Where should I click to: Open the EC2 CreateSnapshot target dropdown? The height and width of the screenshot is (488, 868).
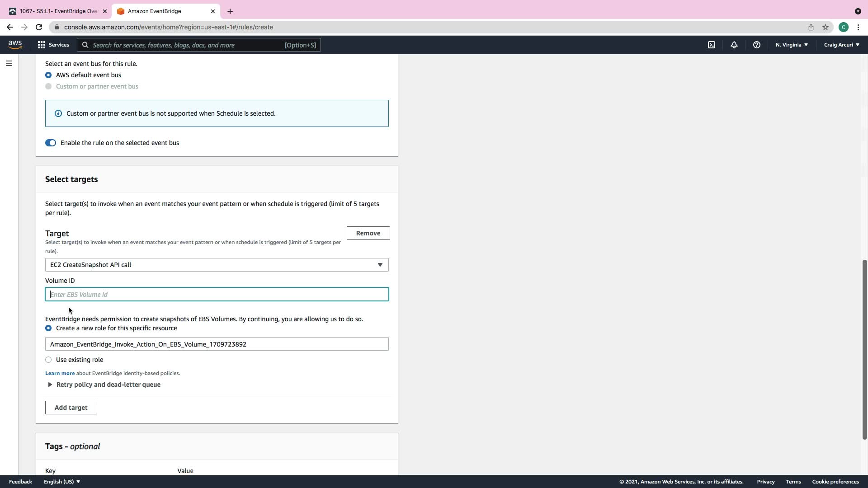[x=217, y=265]
